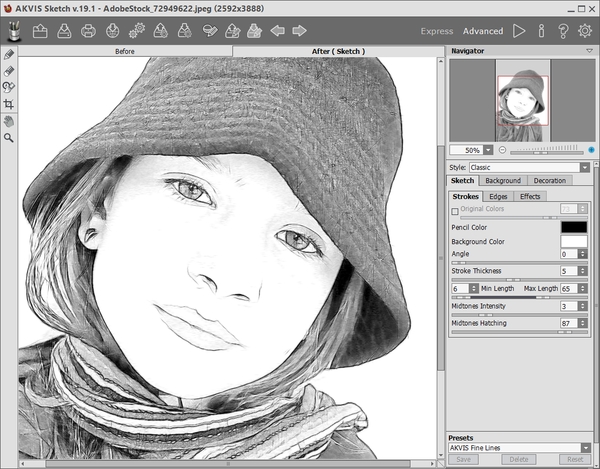600x469 pixels.
Task: Open the 50% zoom dropdown
Action: tap(488, 150)
